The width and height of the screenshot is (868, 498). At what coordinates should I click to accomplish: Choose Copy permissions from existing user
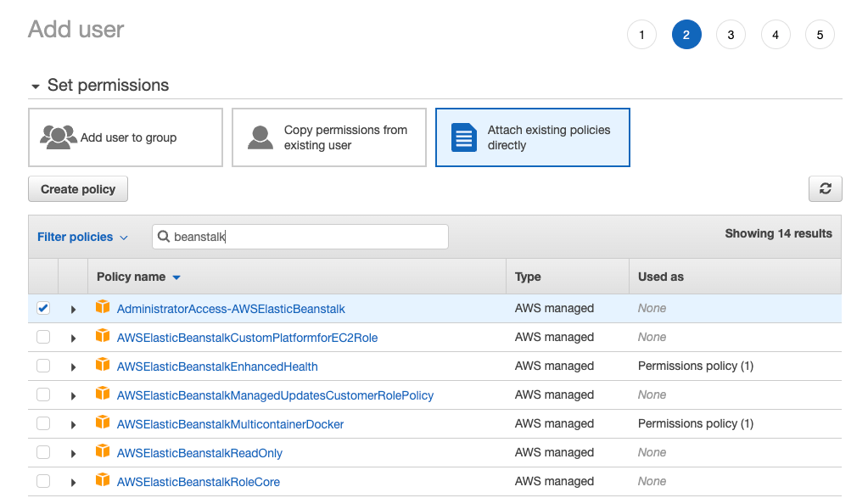click(x=329, y=137)
